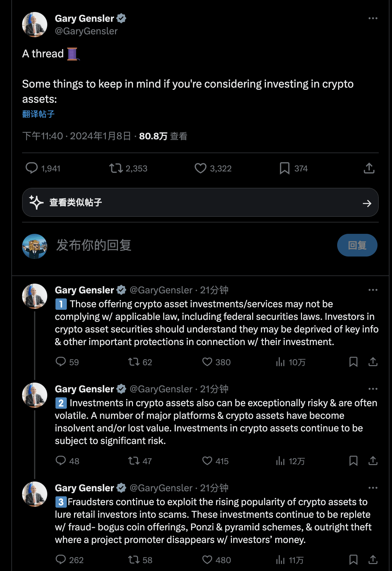Like reply 1 with 380 likes
The image size is (392, 571).
[216, 362]
